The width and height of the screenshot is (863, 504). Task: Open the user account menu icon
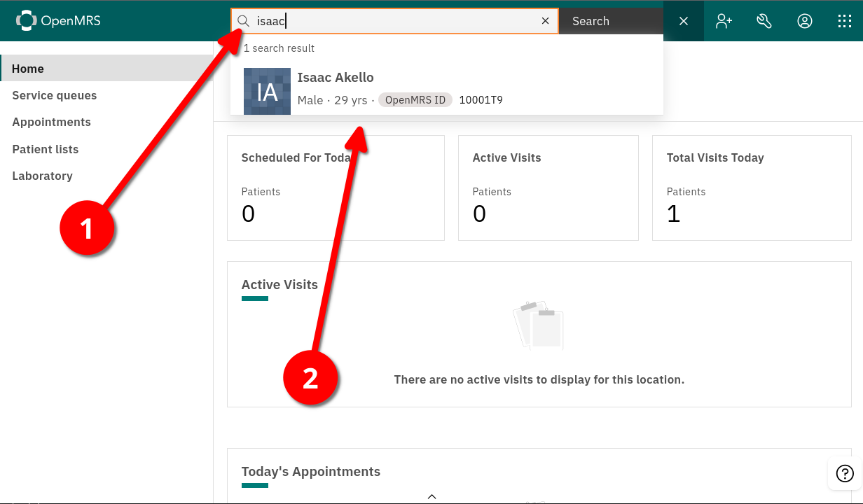click(x=805, y=21)
